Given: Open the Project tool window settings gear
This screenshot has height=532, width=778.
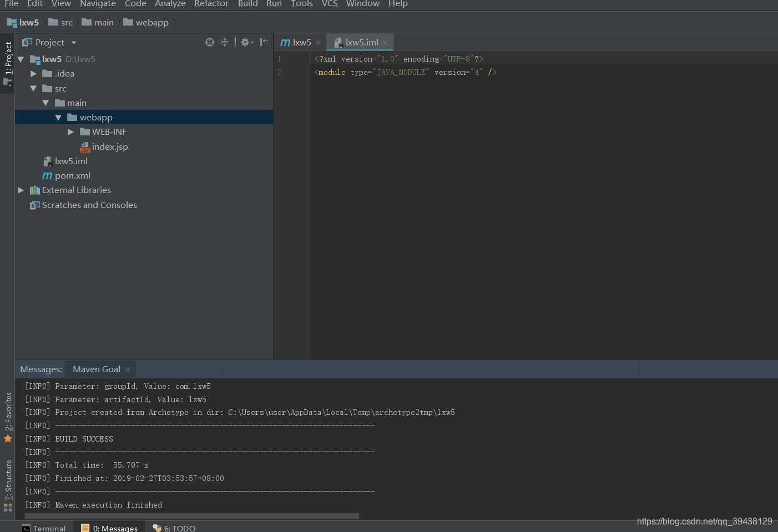Looking at the screenshot, I should coord(245,42).
